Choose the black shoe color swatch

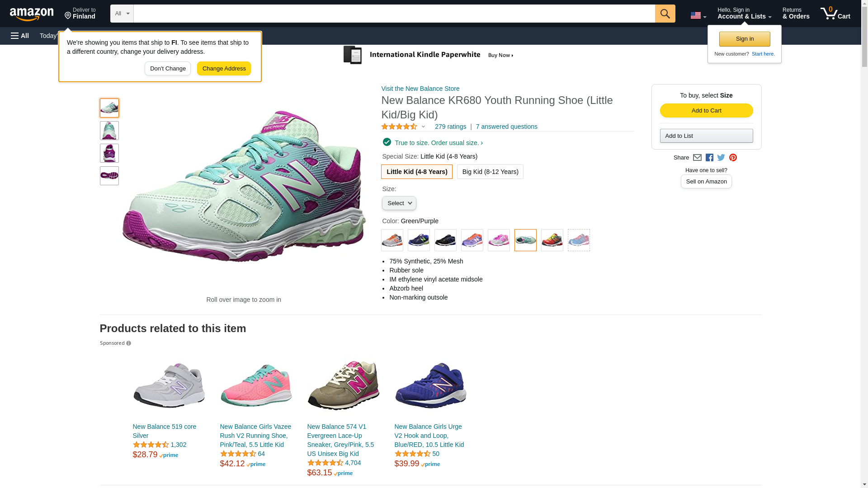(x=445, y=240)
